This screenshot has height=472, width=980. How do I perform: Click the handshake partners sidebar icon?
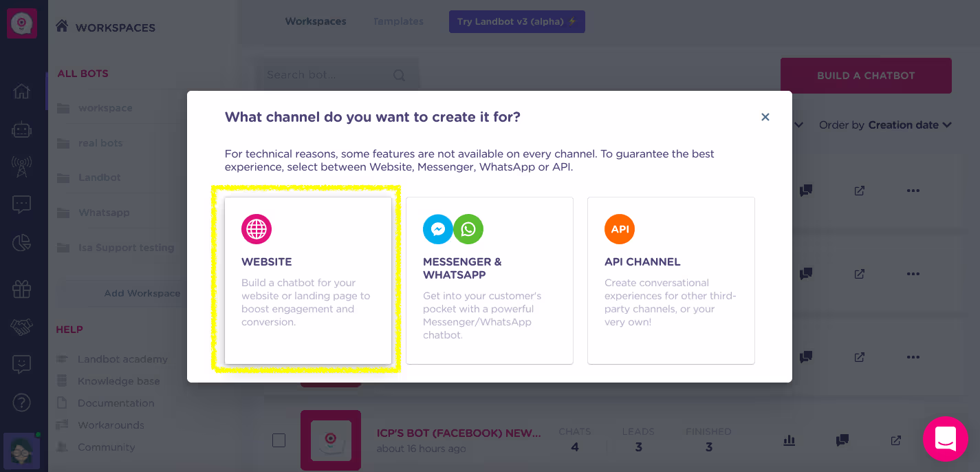[22, 327]
